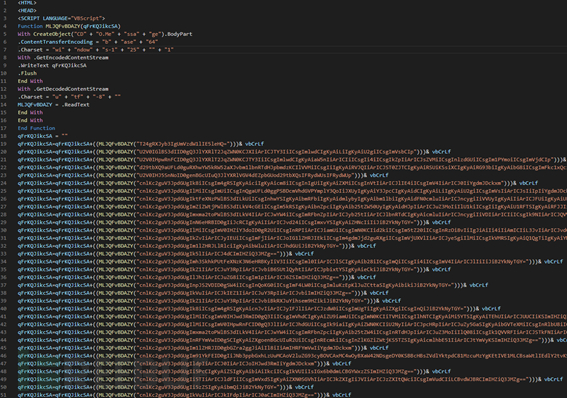567x398 pixels.
Task: Click vbCrLf at end of line 29
Action: pos(442,222)
